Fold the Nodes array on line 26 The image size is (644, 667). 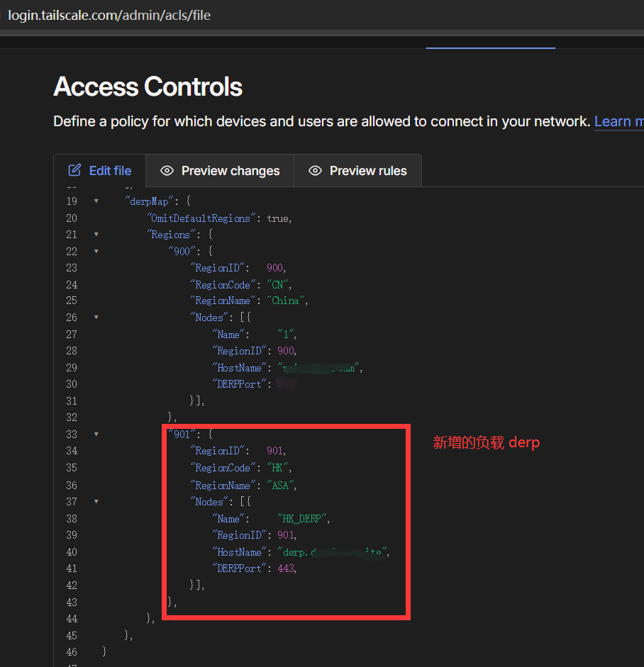pyautogui.click(x=96, y=318)
